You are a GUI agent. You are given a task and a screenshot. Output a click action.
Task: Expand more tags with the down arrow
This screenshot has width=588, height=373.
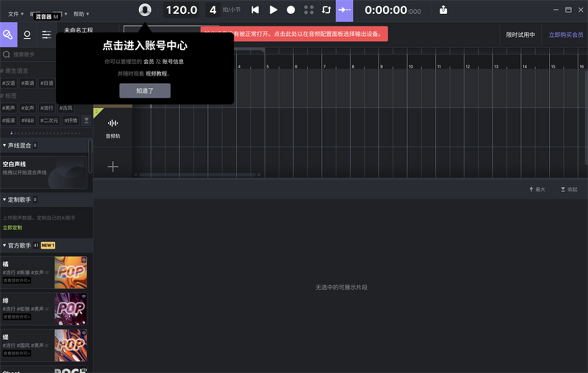(86, 120)
